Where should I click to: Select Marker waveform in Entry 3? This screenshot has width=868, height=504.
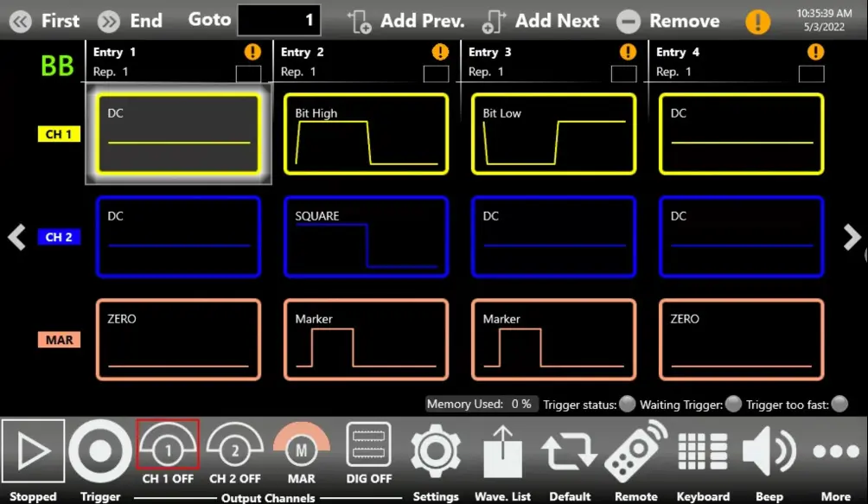pyautogui.click(x=553, y=340)
